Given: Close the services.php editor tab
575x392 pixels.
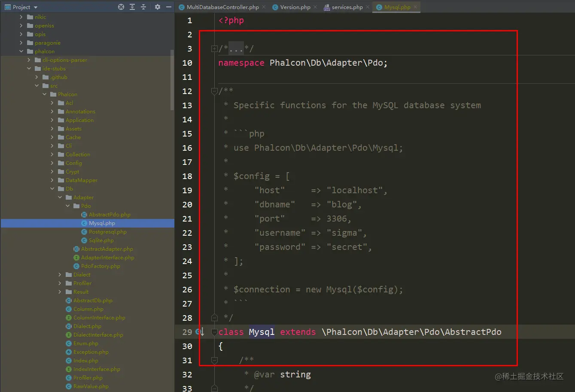Looking at the screenshot, I should tap(367, 7).
